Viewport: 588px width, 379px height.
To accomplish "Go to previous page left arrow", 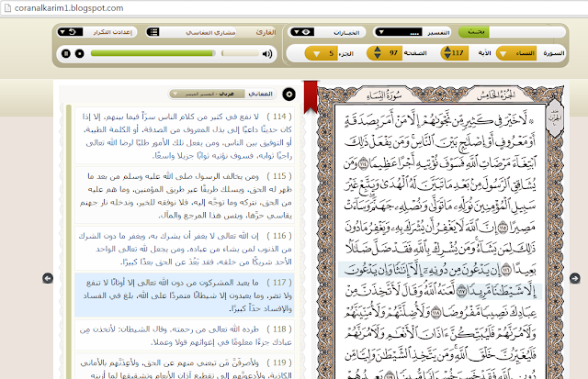I will [48, 278].
